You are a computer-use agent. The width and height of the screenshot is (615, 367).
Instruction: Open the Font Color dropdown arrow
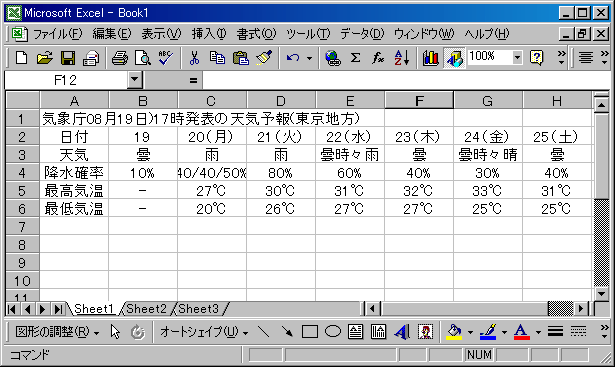538,332
